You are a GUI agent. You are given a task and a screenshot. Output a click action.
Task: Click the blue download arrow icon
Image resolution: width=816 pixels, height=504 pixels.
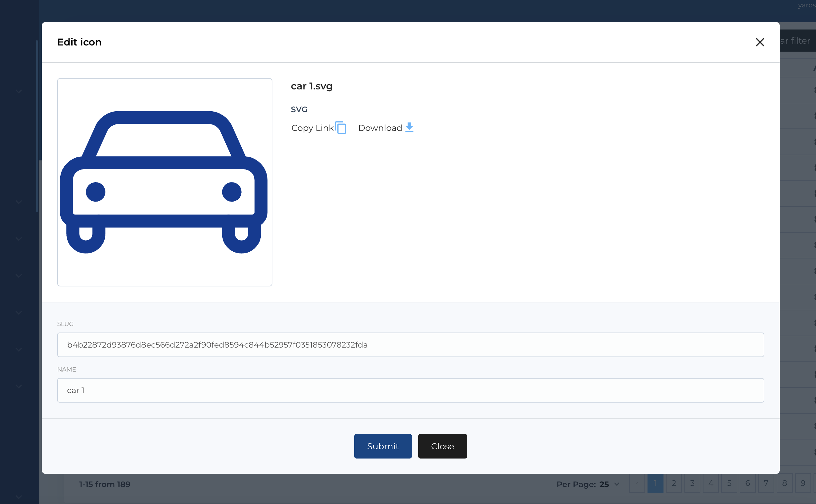[x=409, y=127]
